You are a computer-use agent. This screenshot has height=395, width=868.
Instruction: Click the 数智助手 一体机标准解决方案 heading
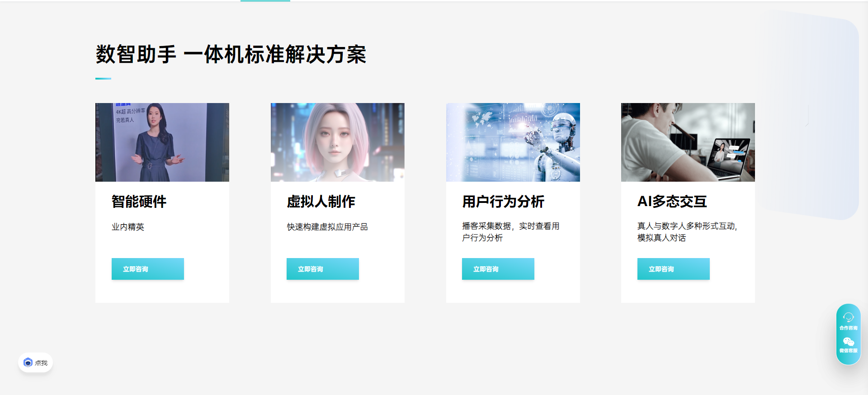[x=231, y=55]
